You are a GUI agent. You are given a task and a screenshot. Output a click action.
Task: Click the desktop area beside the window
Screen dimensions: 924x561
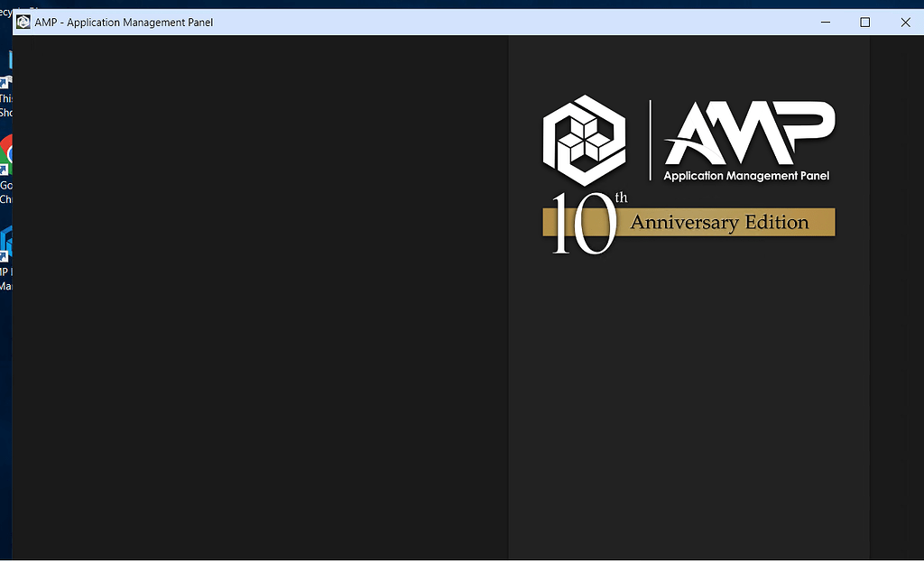click(x=5, y=406)
